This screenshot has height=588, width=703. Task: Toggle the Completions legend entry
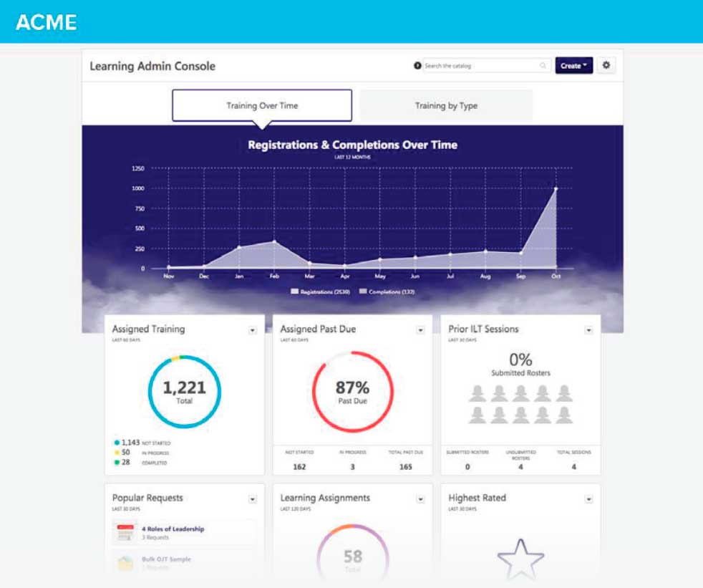point(387,292)
